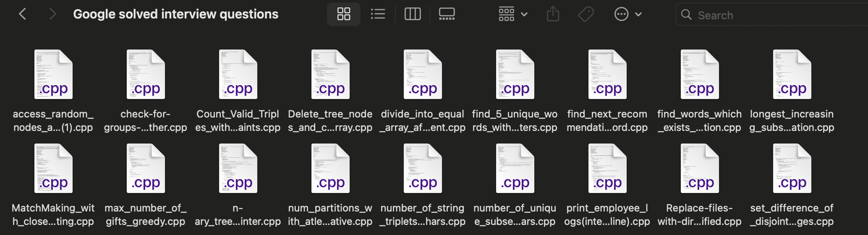The image size is (868, 235).
Task: Click the Replace-files-with-dir file name label
Action: click(x=699, y=215)
